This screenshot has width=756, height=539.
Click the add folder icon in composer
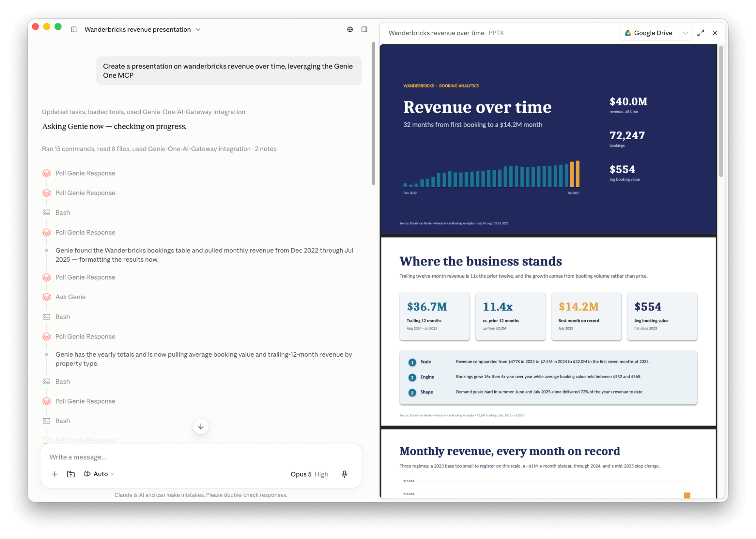71,474
